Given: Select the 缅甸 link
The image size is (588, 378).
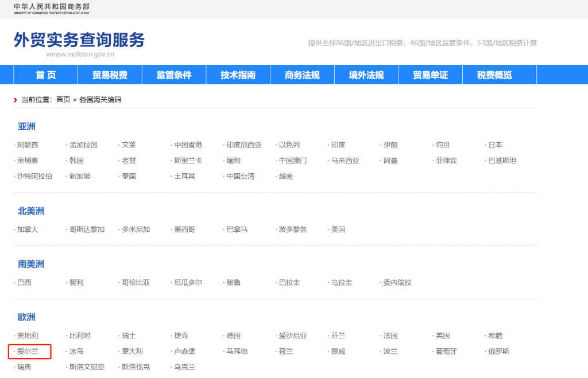Looking at the screenshot, I should pyautogui.click(x=233, y=161).
